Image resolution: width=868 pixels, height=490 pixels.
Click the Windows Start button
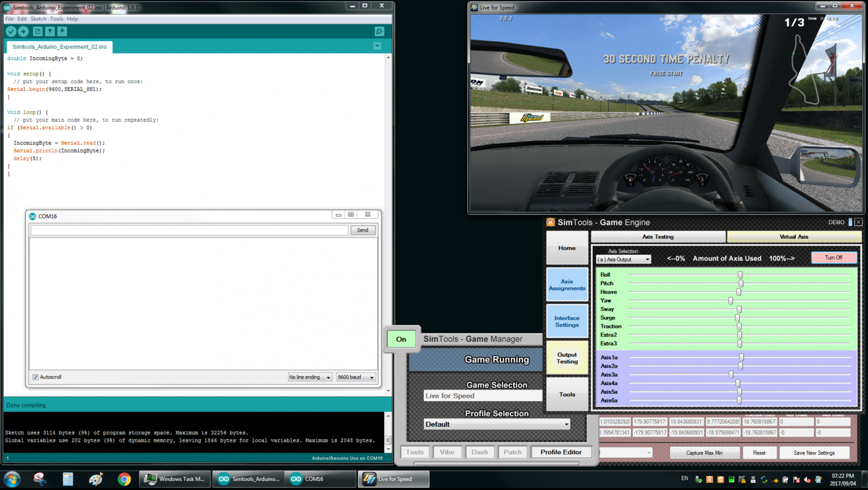point(12,479)
